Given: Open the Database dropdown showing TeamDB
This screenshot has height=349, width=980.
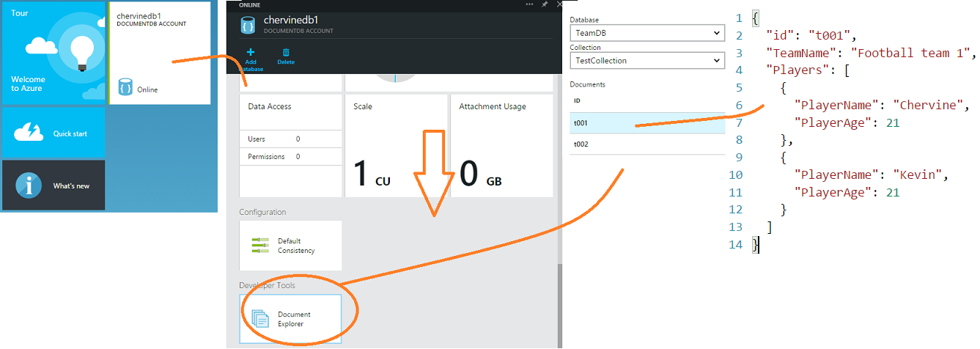Looking at the screenshot, I should 646,33.
